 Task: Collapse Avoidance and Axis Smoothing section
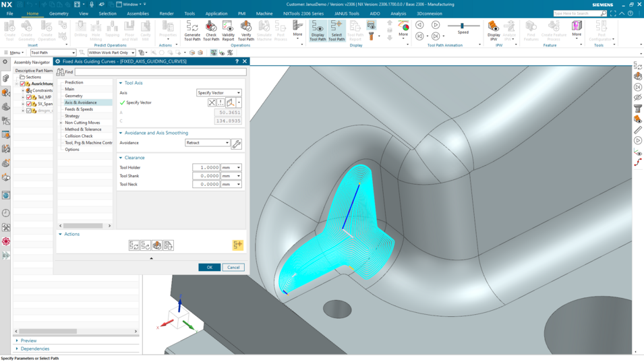121,133
